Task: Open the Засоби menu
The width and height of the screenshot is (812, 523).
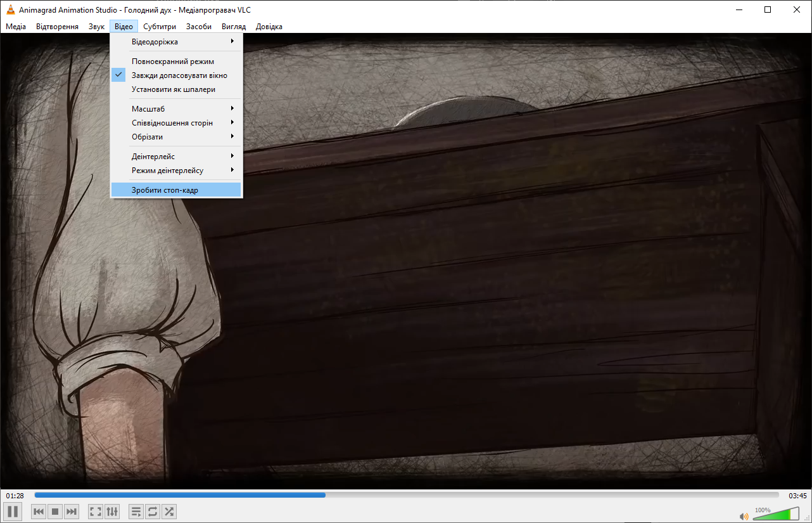Action: (x=199, y=27)
